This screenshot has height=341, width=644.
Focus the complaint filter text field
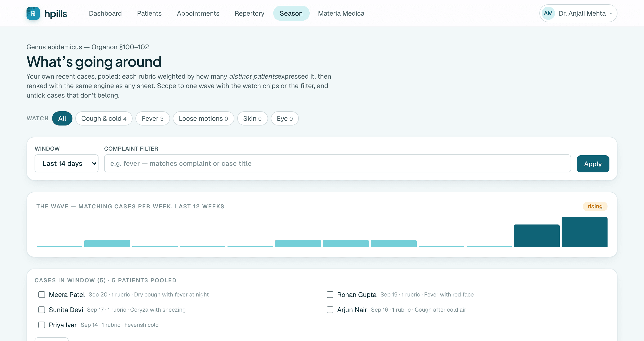(337, 163)
